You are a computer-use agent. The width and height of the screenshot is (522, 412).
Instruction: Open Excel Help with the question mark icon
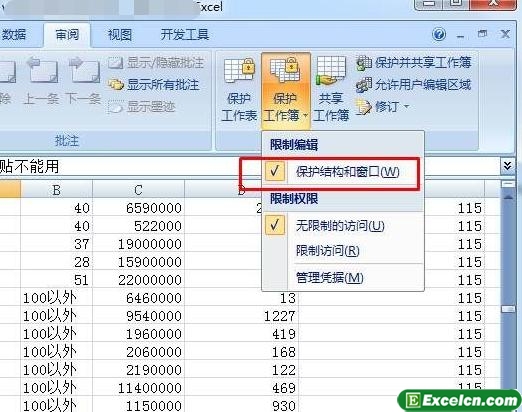click(439, 34)
